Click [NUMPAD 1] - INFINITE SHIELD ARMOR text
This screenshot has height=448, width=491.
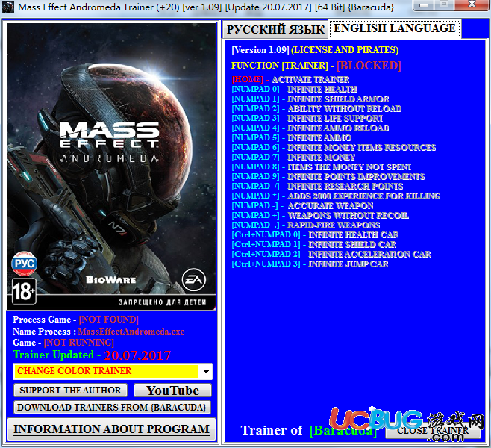(310, 99)
